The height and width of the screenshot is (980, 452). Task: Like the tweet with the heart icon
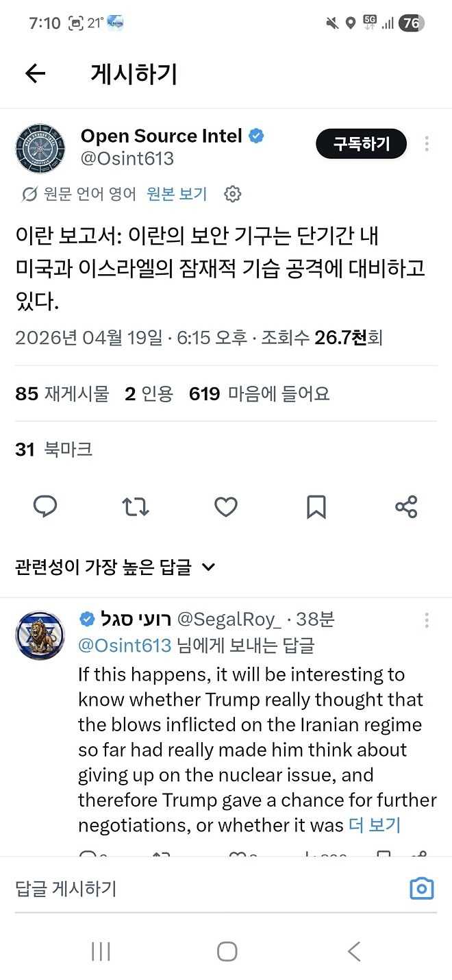(225, 506)
